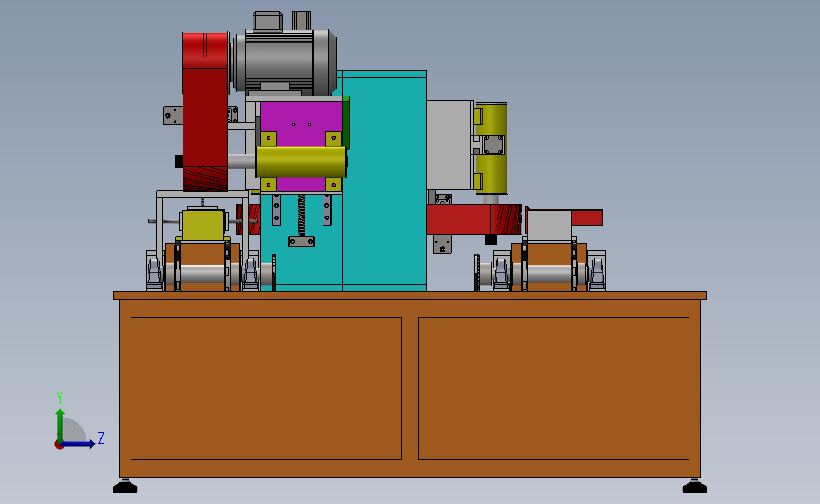Click the left cabinet door panel

click(266, 388)
